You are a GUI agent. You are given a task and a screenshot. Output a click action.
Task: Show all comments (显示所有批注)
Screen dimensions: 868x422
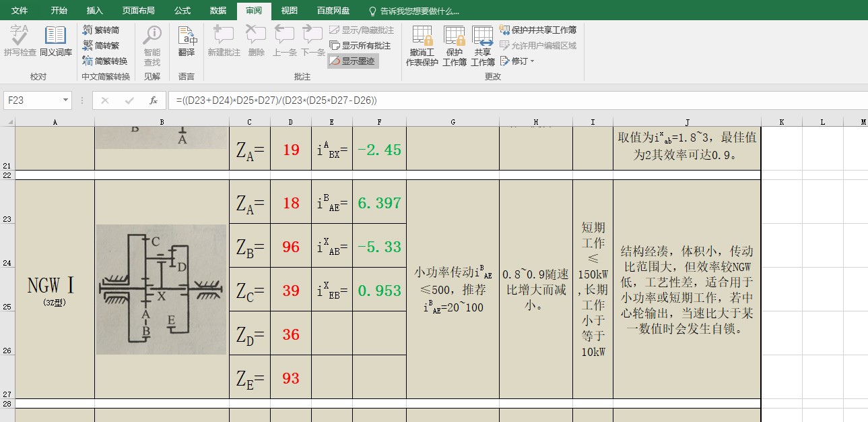pos(360,46)
